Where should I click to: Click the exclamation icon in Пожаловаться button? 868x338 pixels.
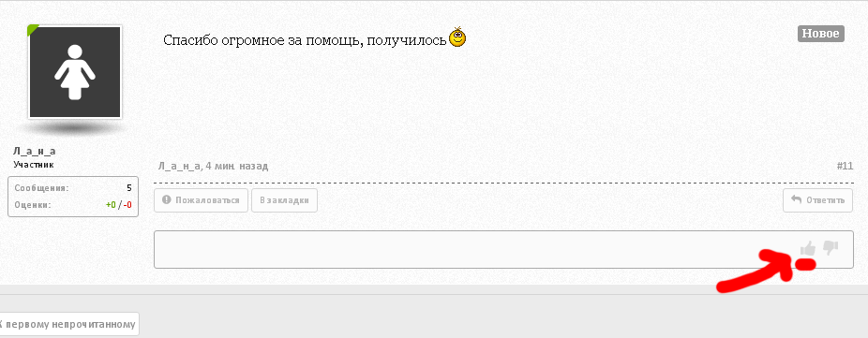[x=167, y=200]
